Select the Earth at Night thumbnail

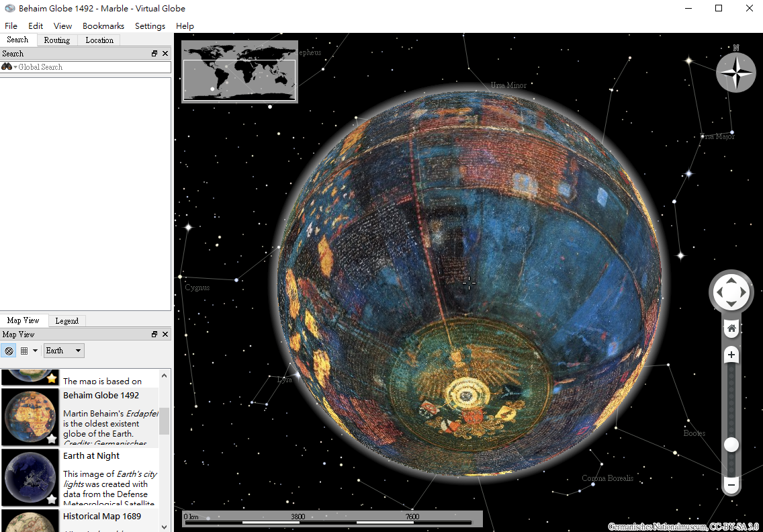(30, 478)
